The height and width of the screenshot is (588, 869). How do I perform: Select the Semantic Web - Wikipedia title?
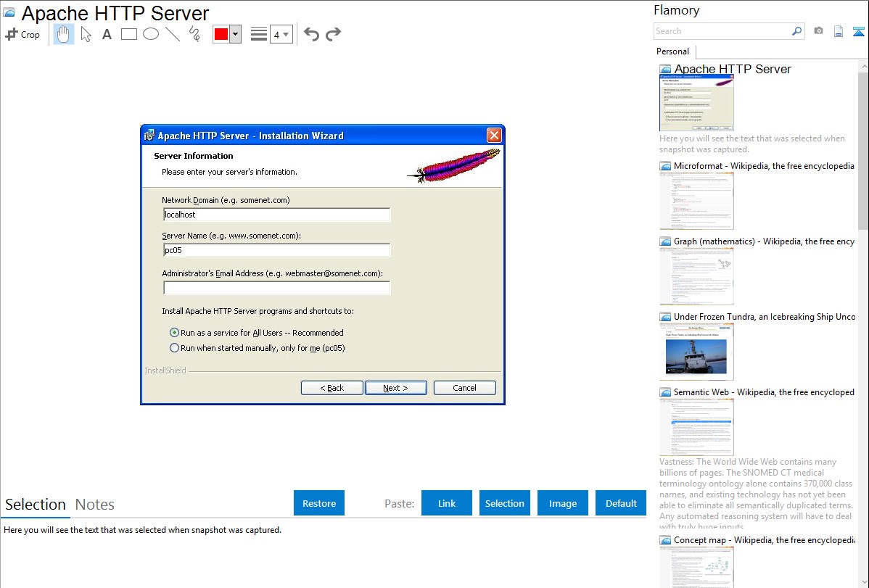click(764, 392)
